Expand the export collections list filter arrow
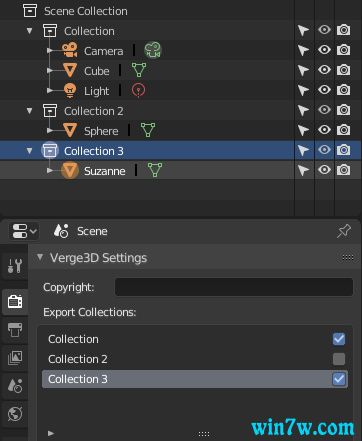The width and height of the screenshot is (362, 441). click(x=51, y=433)
